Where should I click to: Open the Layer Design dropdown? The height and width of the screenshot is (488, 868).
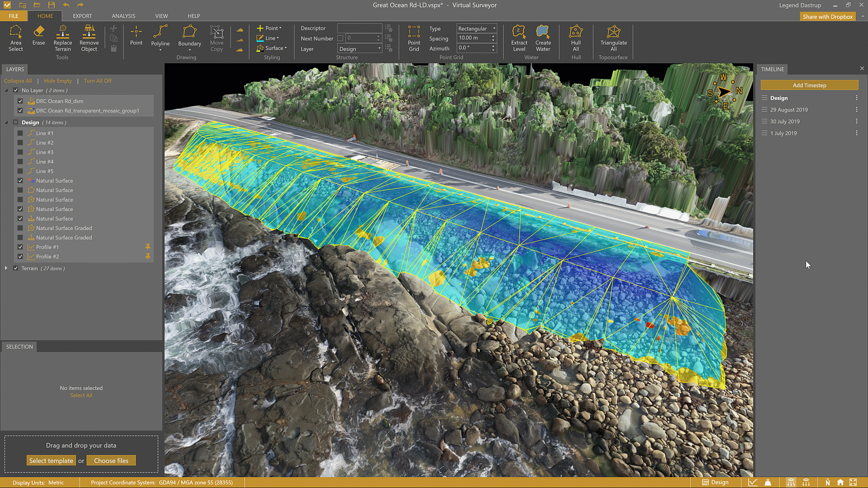pos(360,49)
